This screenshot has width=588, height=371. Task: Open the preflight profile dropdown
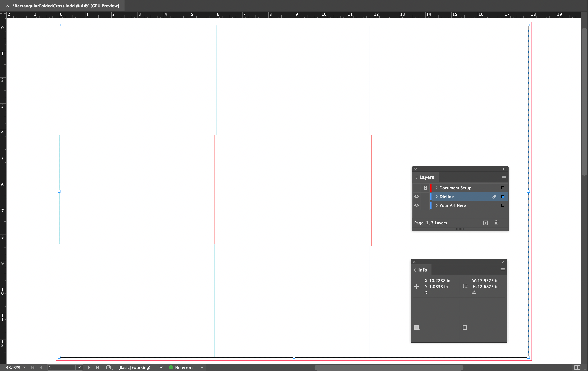(161, 367)
